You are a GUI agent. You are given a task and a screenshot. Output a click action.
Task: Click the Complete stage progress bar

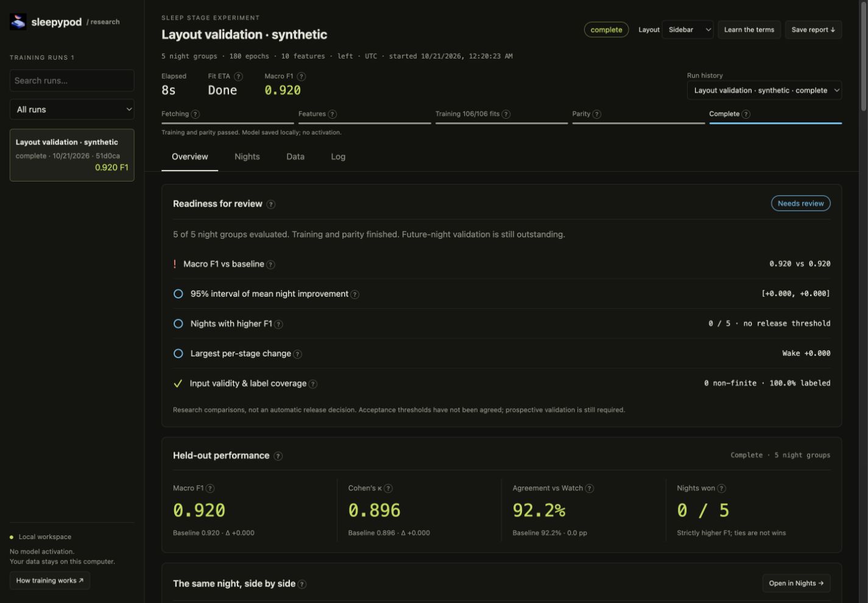tap(775, 123)
